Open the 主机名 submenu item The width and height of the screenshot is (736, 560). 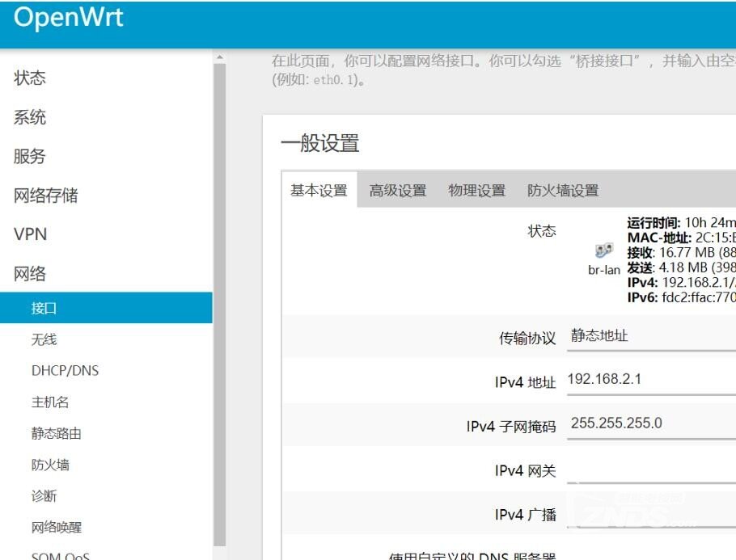[50, 402]
